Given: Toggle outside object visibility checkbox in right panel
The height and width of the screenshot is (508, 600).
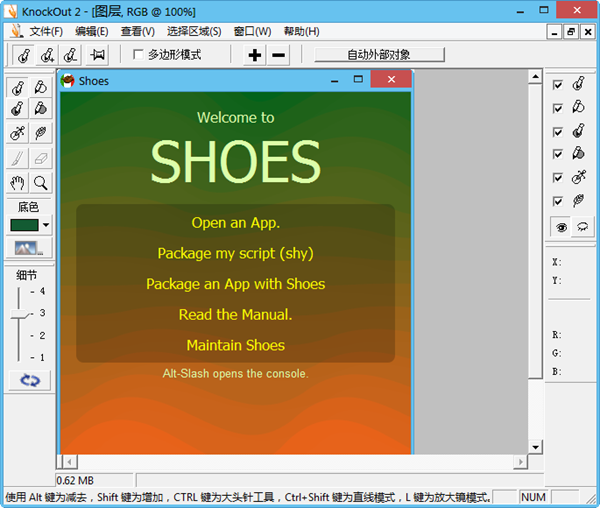Looking at the screenshot, I should click(x=558, y=109).
